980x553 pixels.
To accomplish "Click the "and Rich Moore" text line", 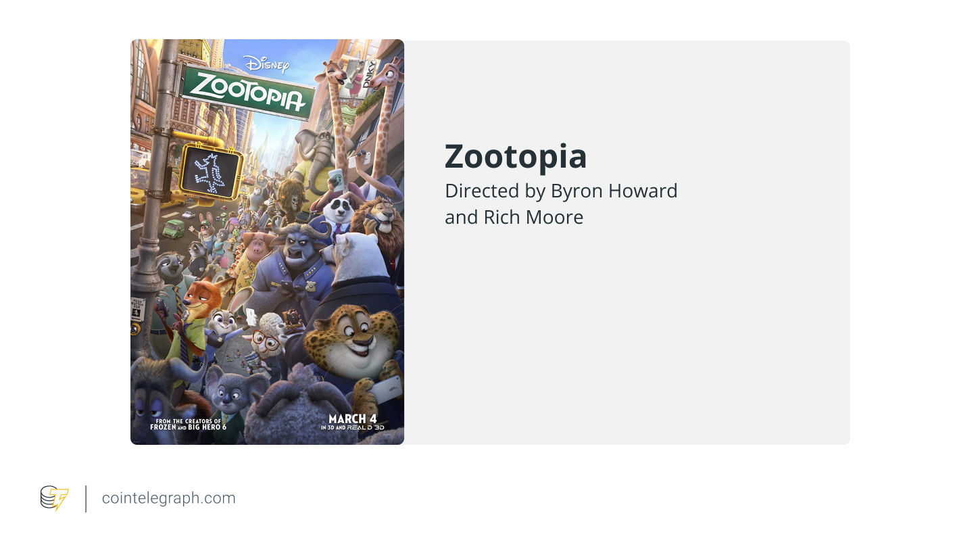I will click(x=514, y=217).
